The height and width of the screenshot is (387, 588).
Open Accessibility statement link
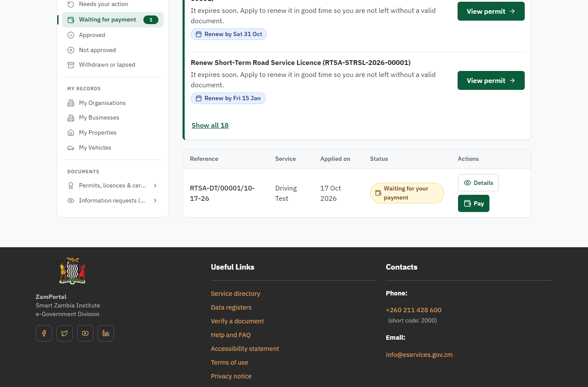click(245, 349)
